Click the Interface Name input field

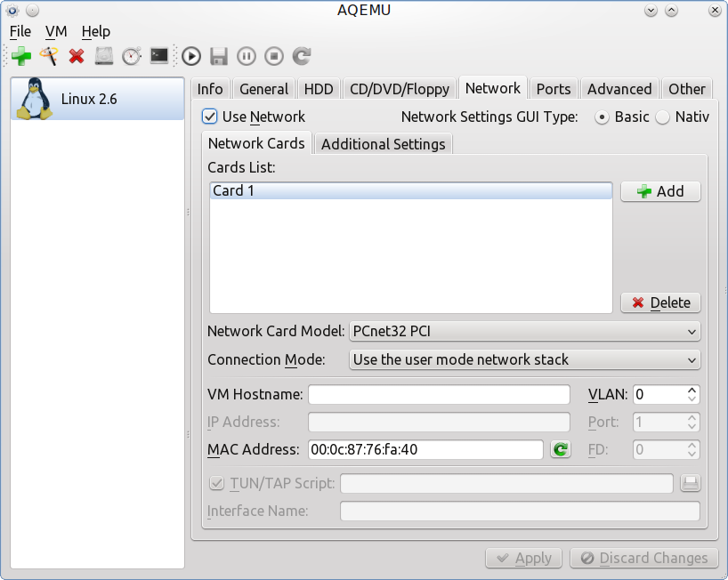520,511
